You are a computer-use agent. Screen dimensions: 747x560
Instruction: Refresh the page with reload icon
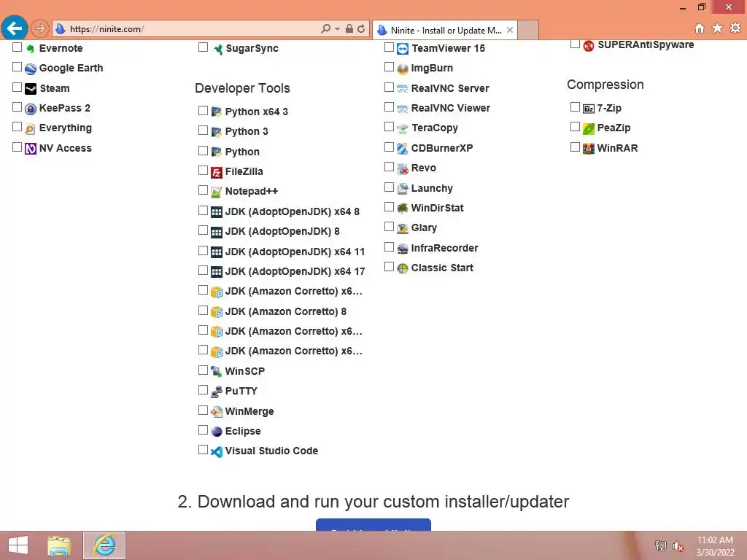point(361,28)
